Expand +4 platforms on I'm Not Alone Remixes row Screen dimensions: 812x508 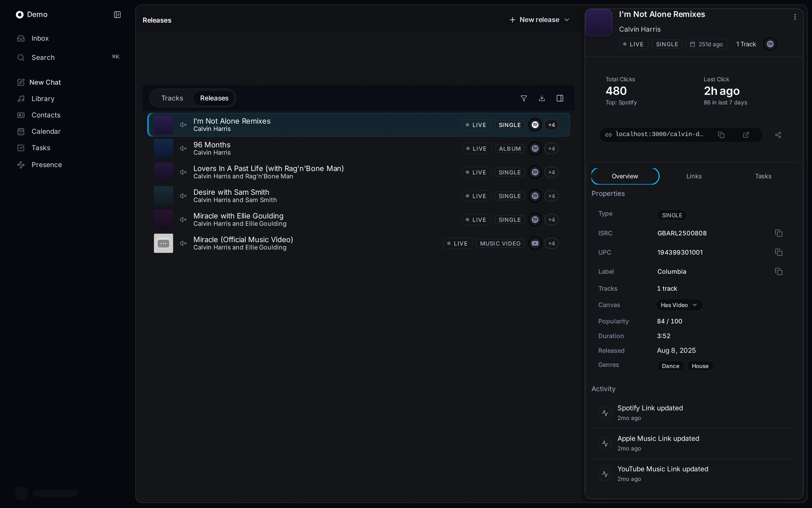coord(551,125)
